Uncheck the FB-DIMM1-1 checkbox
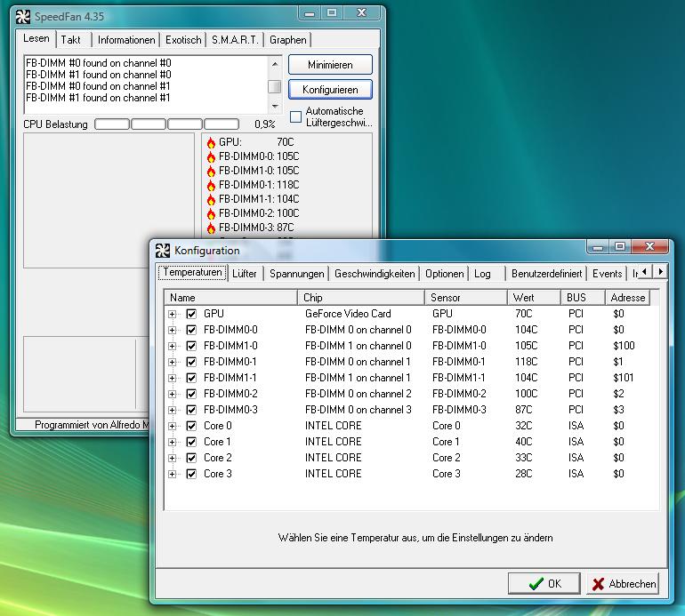685x616 pixels. pyautogui.click(x=191, y=378)
